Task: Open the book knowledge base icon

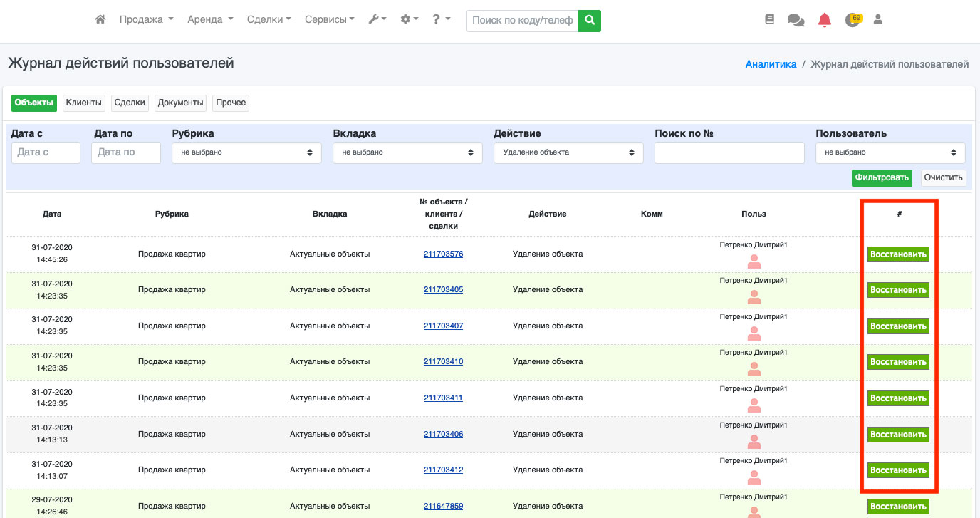Action: click(x=769, y=20)
